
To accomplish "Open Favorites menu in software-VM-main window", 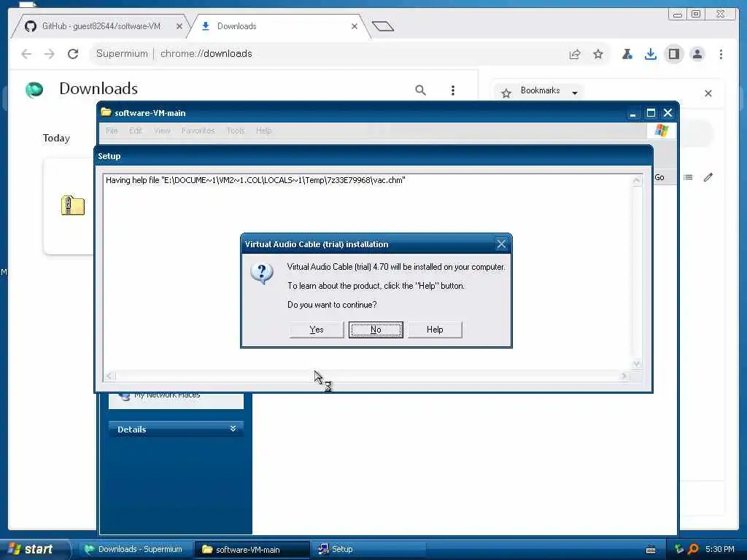I will [x=198, y=131].
